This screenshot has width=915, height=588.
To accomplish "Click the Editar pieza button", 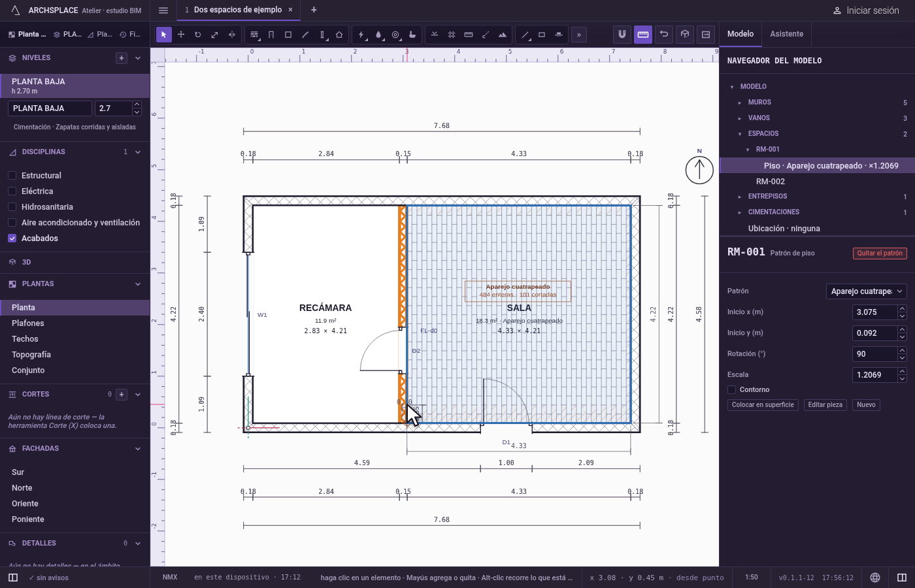I will pyautogui.click(x=825, y=405).
